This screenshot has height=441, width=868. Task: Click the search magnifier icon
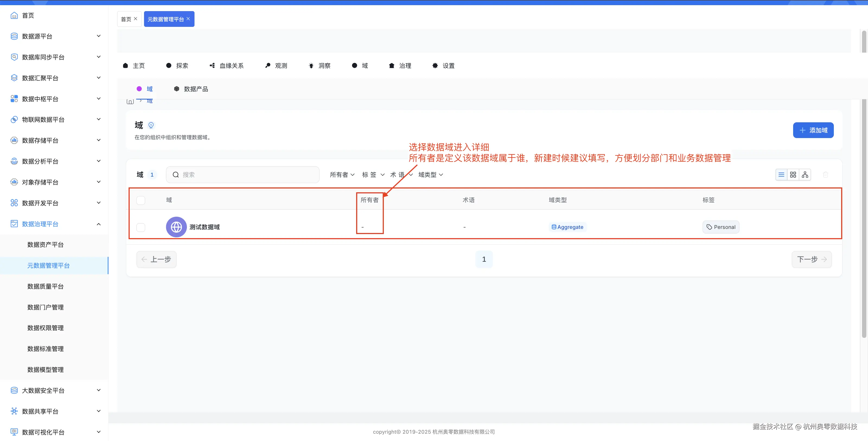point(175,174)
